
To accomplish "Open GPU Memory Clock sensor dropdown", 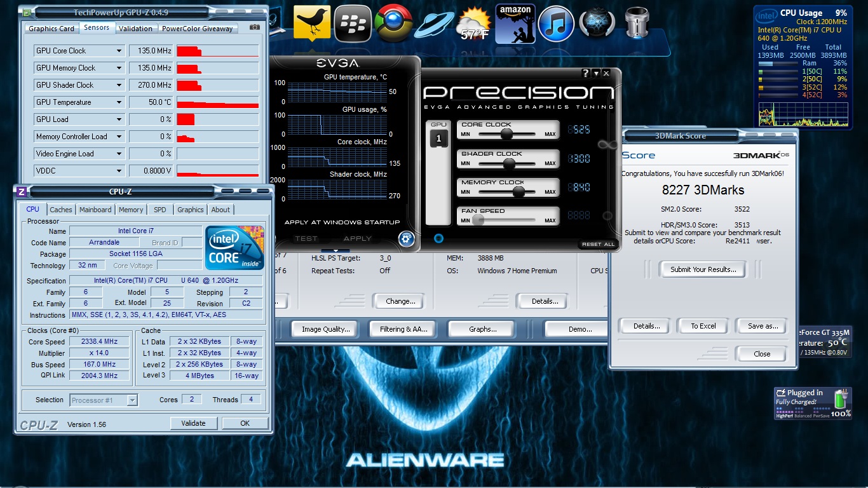I will point(119,68).
